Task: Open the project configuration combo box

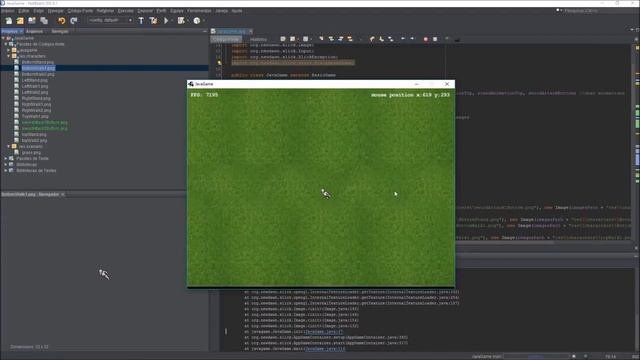Action: point(110,20)
